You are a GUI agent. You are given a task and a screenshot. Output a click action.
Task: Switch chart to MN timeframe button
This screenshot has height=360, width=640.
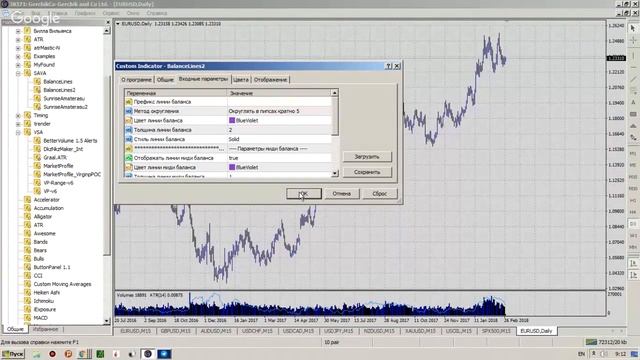pos(633,248)
